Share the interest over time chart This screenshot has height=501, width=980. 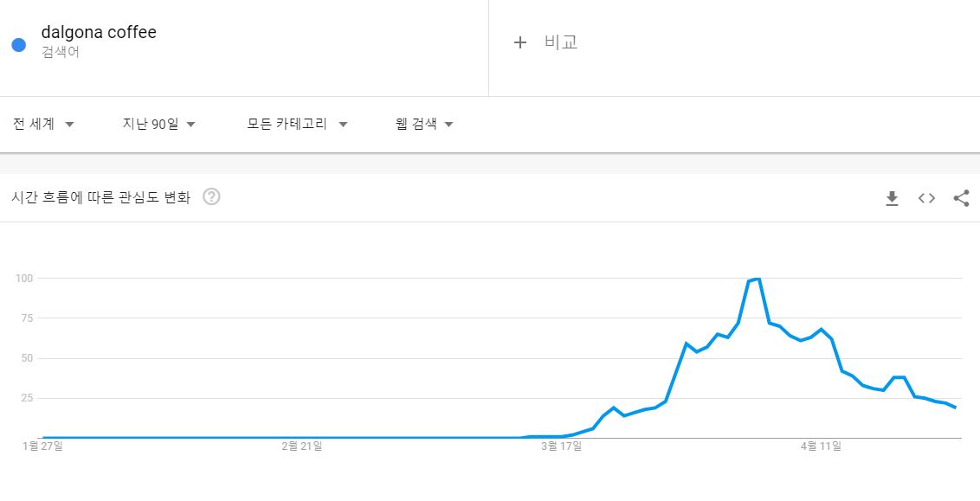pyautogui.click(x=961, y=198)
